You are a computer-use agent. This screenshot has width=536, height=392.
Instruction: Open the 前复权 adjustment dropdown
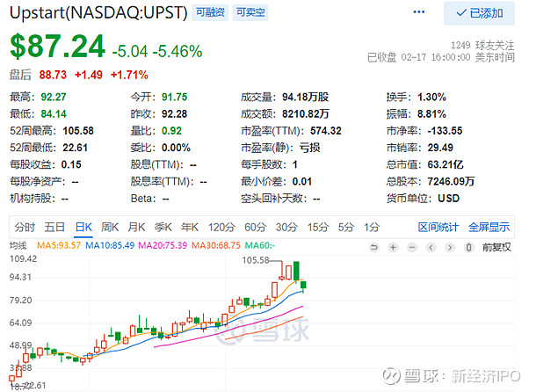[x=496, y=247]
